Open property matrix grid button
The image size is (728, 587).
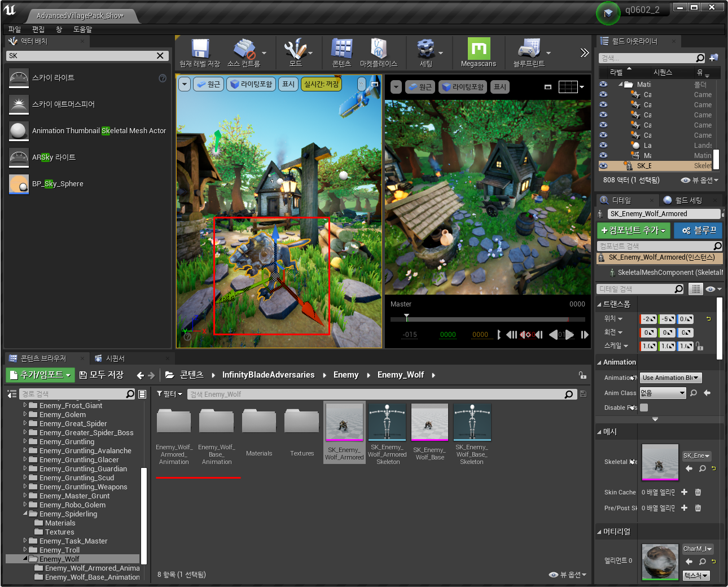696,289
